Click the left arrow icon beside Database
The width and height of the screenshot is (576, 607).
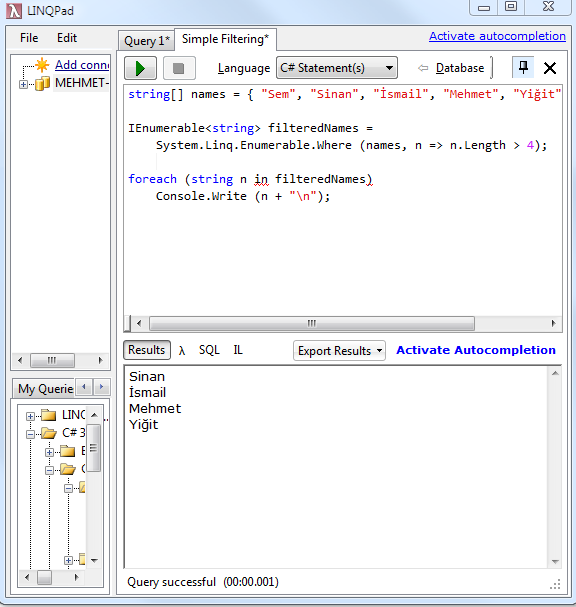coord(423,68)
